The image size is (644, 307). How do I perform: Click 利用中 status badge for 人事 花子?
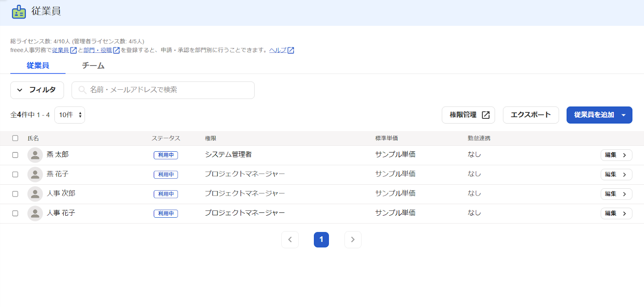click(x=166, y=214)
